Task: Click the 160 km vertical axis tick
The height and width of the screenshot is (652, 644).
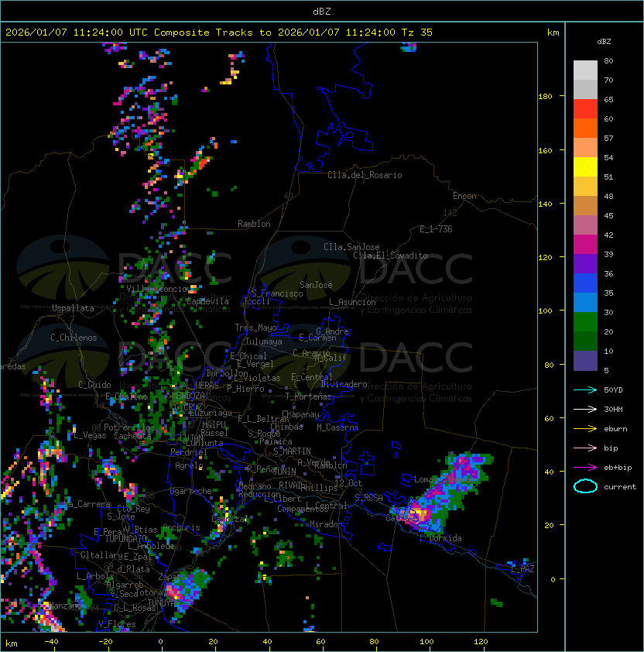Action: click(545, 150)
